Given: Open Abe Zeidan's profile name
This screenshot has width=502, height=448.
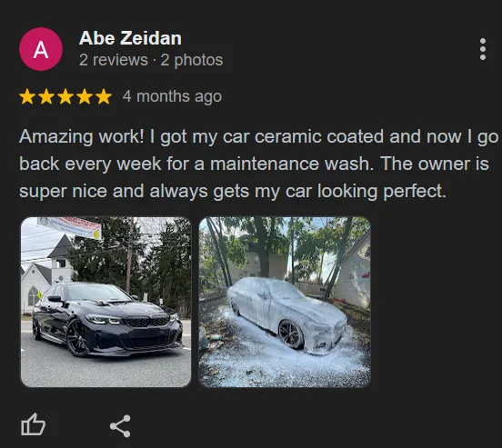Looking at the screenshot, I should pos(130,38).
